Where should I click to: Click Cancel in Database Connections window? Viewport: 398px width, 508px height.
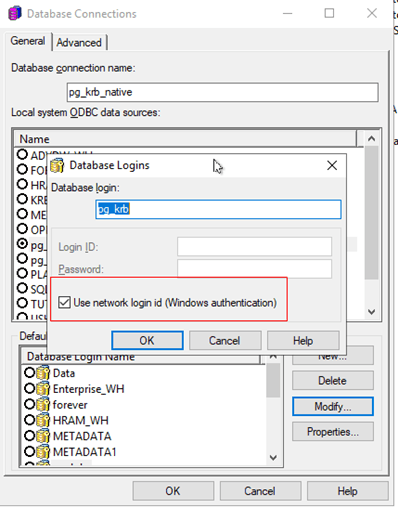pos(260,491)
